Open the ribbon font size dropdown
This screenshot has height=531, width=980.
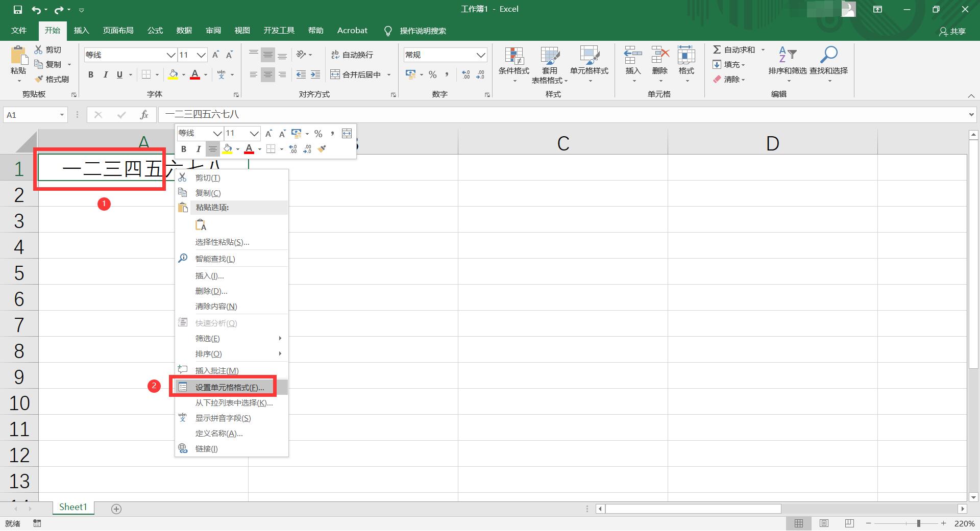202,55
